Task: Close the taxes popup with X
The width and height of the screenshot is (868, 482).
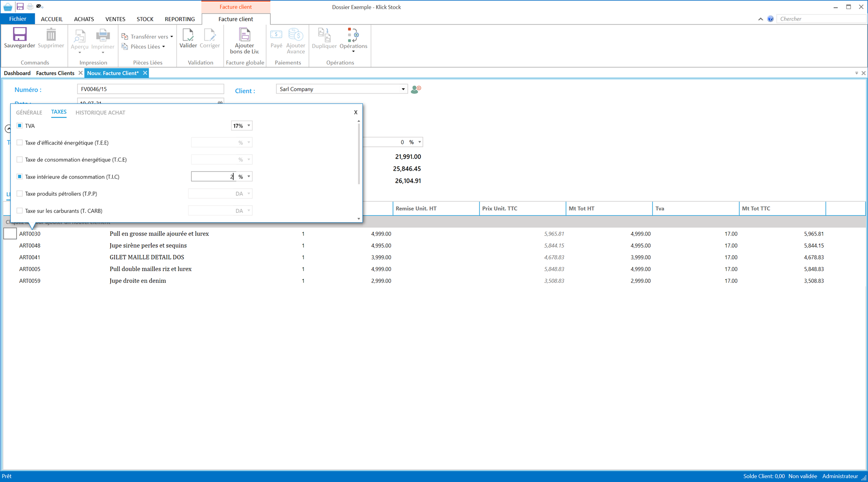Action: click(x=356, y=112)
